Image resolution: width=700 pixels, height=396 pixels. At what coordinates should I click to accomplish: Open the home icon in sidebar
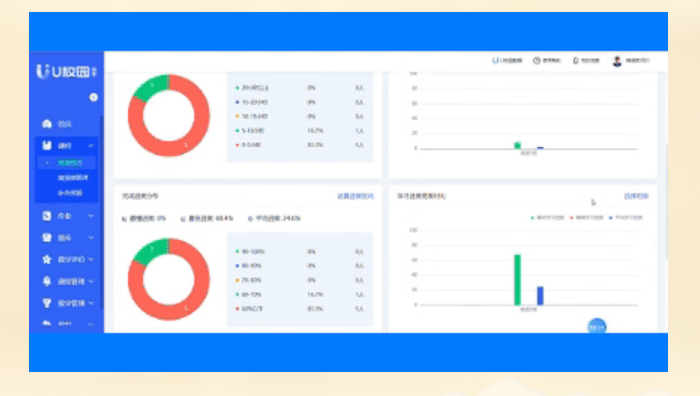(47, 124)
